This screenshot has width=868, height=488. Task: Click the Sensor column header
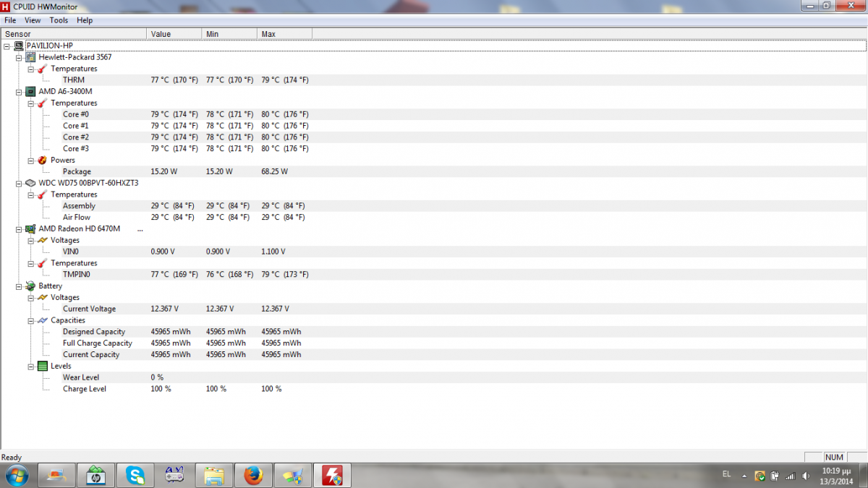(74, 34)
